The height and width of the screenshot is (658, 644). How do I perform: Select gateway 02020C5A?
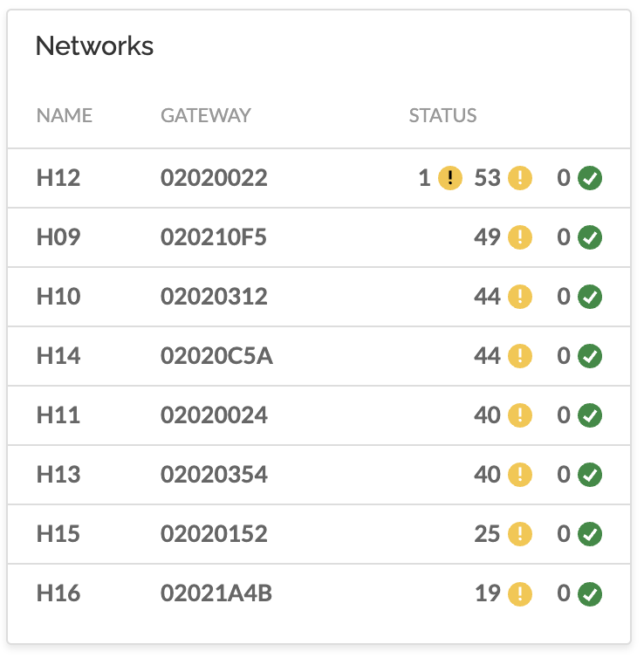[216, 356]
